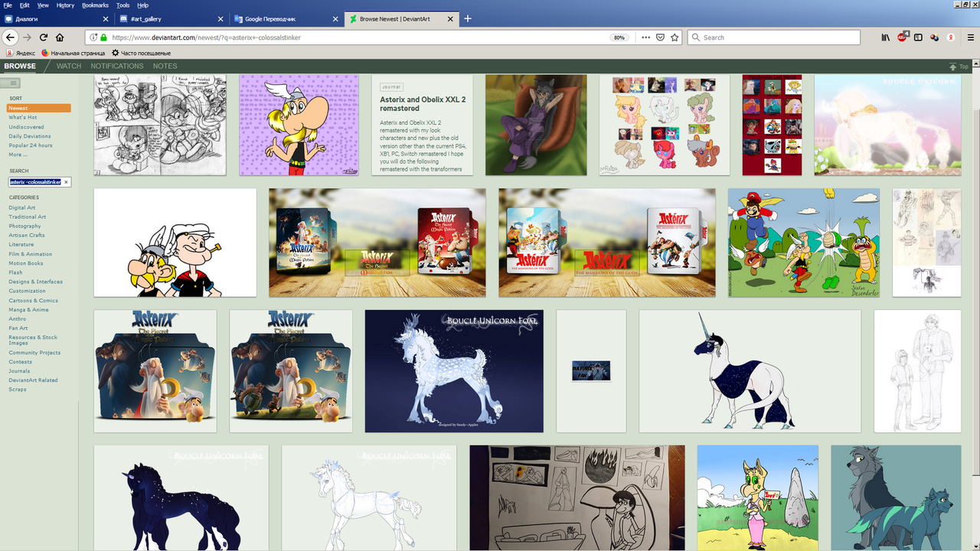The width and height of the screenshot is (980, 551).
Task: Open a new tab with plus button
Action: (x=468, y=18)
